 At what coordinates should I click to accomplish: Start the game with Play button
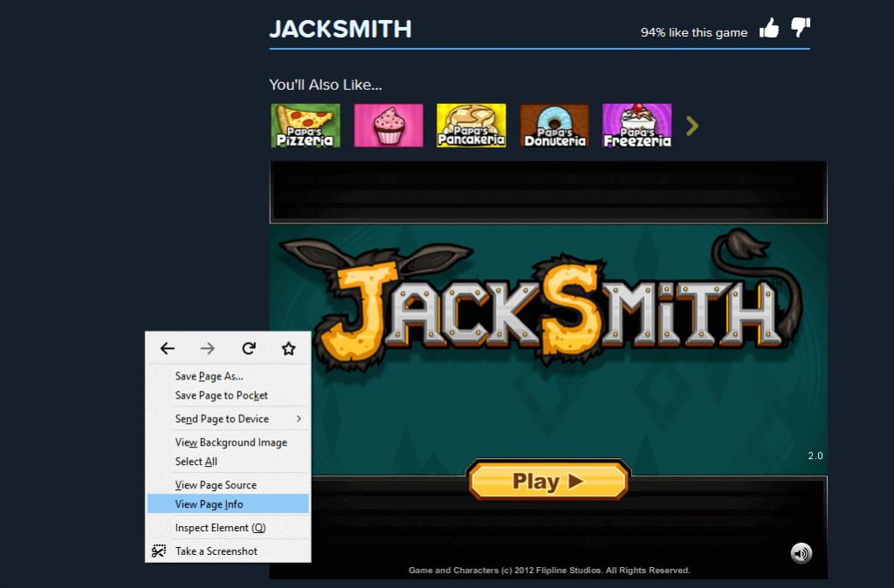[548, 481]
